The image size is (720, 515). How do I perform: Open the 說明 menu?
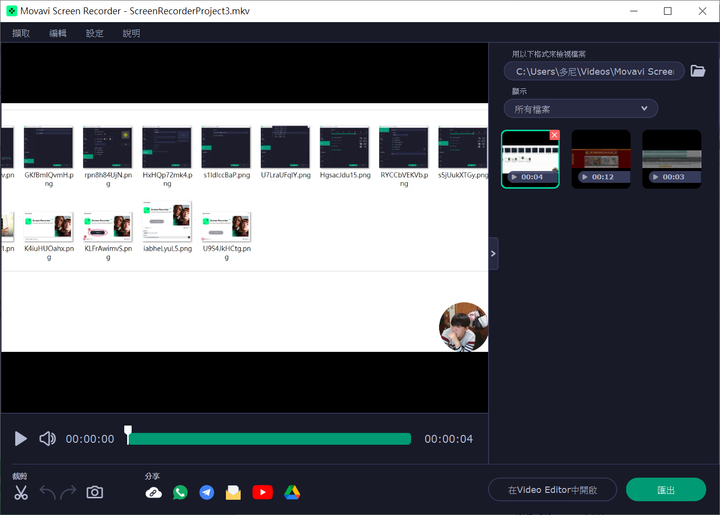click(131, 33)
